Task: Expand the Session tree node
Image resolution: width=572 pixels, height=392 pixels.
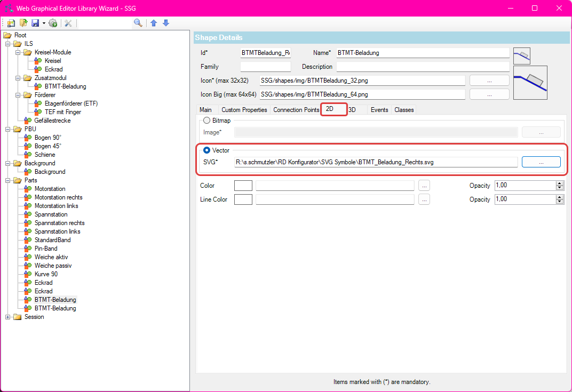Action: (x=7, y=317)
